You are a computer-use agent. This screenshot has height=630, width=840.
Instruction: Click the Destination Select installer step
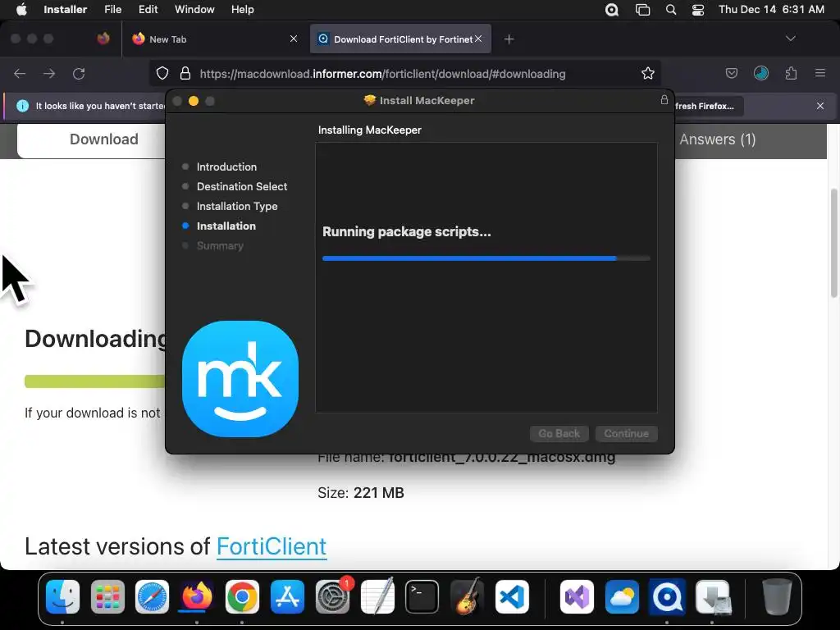point(242,186)
